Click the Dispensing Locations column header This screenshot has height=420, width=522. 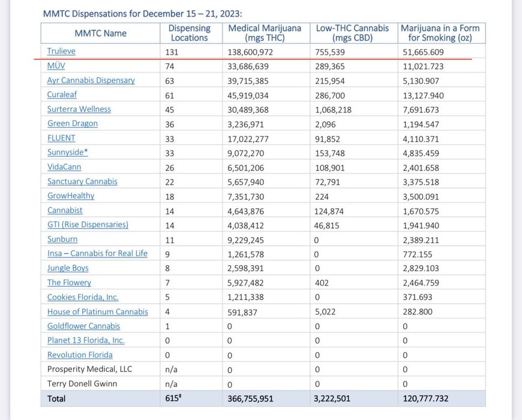(x=190, y=33)
